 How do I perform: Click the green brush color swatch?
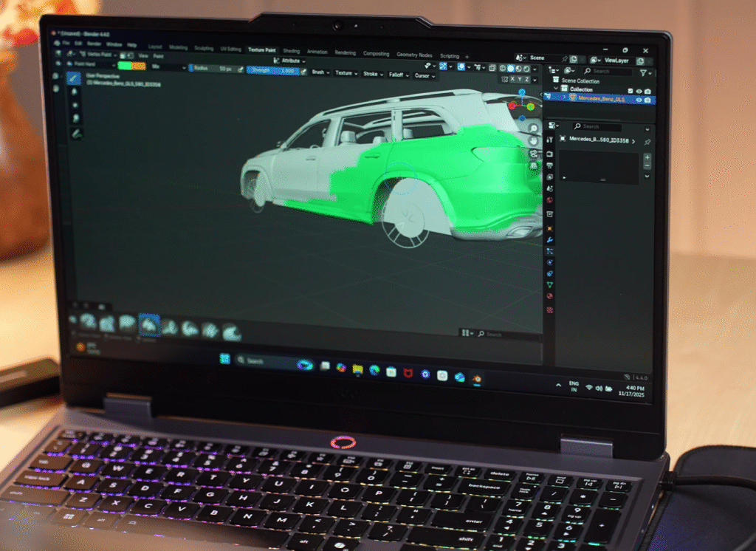tap(126, 66)
